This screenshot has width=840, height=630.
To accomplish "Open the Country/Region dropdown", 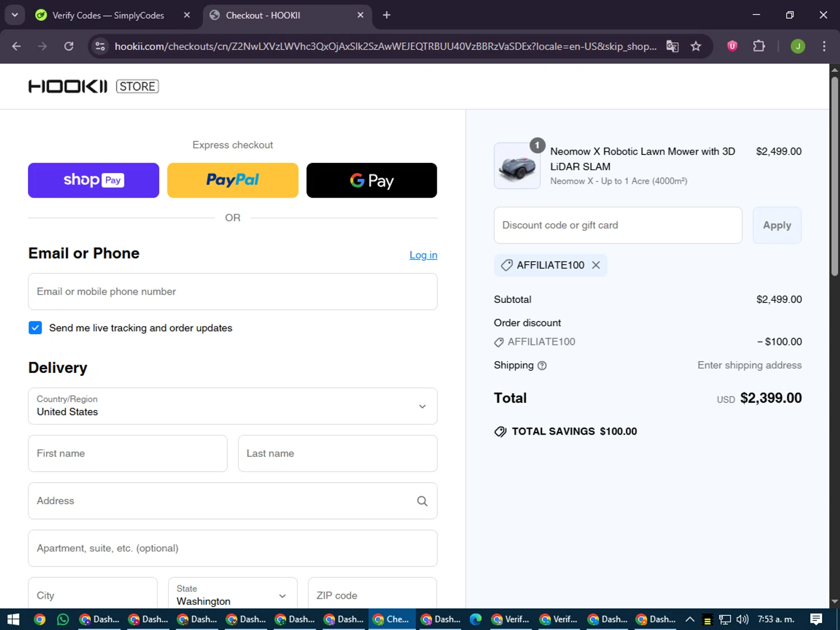I will click(x=233, y=406).
